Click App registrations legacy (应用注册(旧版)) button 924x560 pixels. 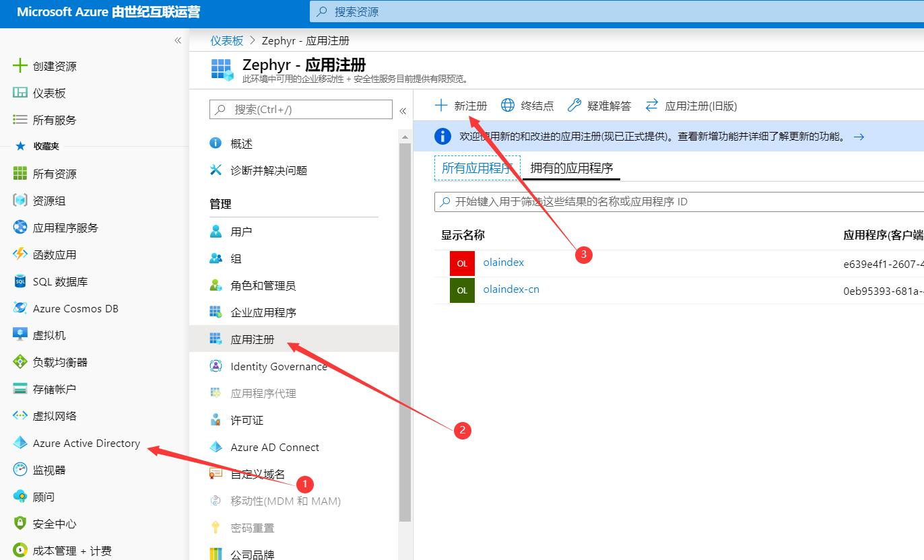click(691, 106)
